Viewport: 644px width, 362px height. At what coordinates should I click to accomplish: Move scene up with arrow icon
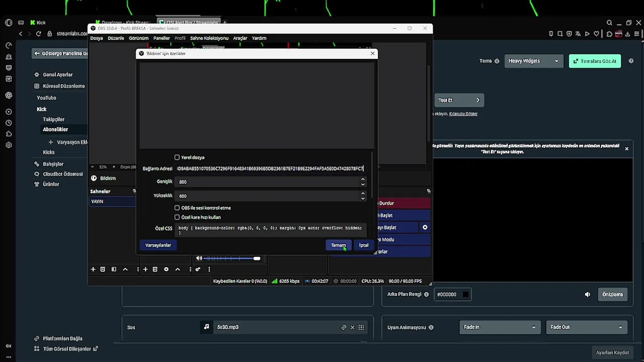[x=125, y=269]
